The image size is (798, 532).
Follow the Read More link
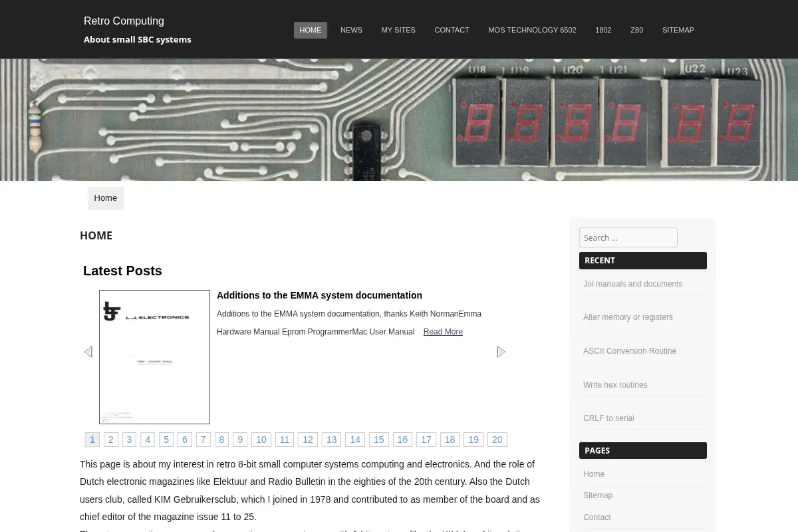pos(443,332)
